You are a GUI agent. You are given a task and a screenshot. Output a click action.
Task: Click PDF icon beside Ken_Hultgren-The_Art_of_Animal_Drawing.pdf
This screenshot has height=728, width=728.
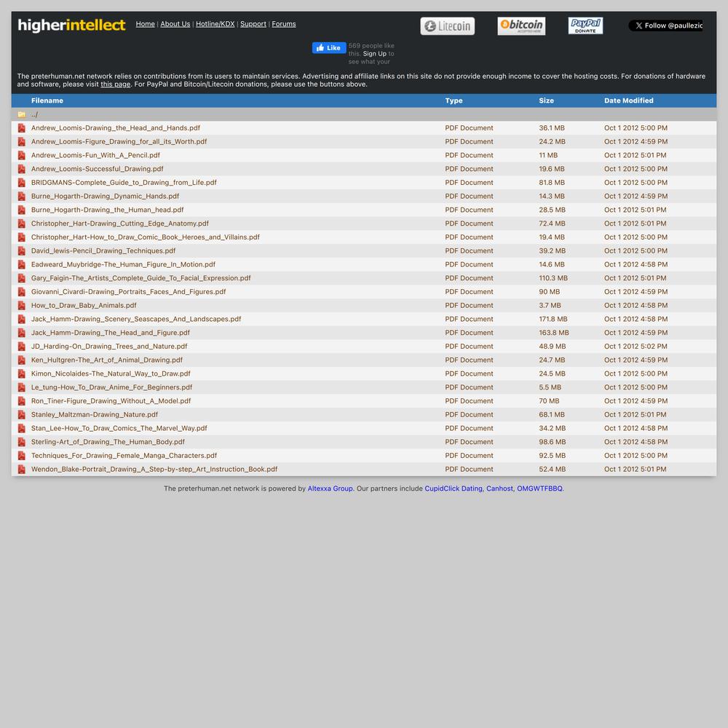click(x=21, y=360)
